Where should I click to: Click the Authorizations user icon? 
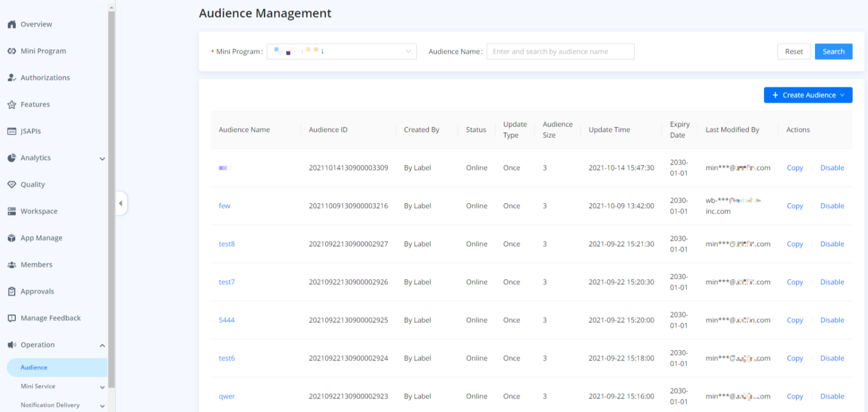pyautogui.click(x=12, y=78)
